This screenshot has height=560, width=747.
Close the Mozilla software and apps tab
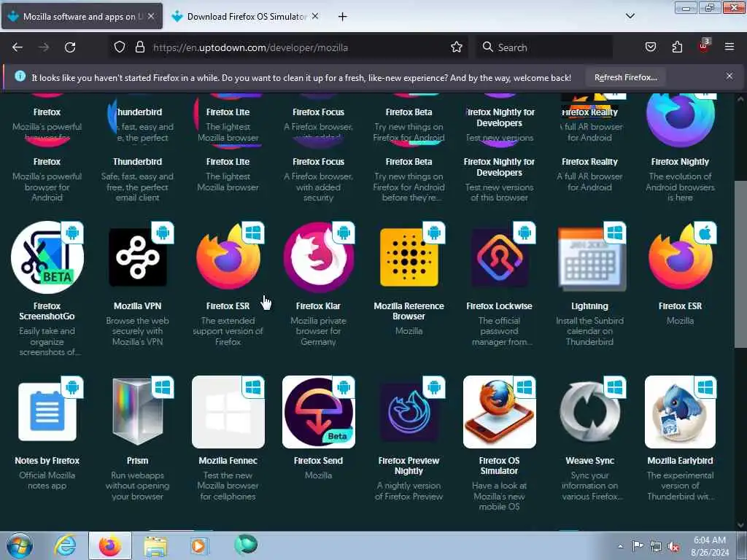pyautogui.click(x=150, y=16)
